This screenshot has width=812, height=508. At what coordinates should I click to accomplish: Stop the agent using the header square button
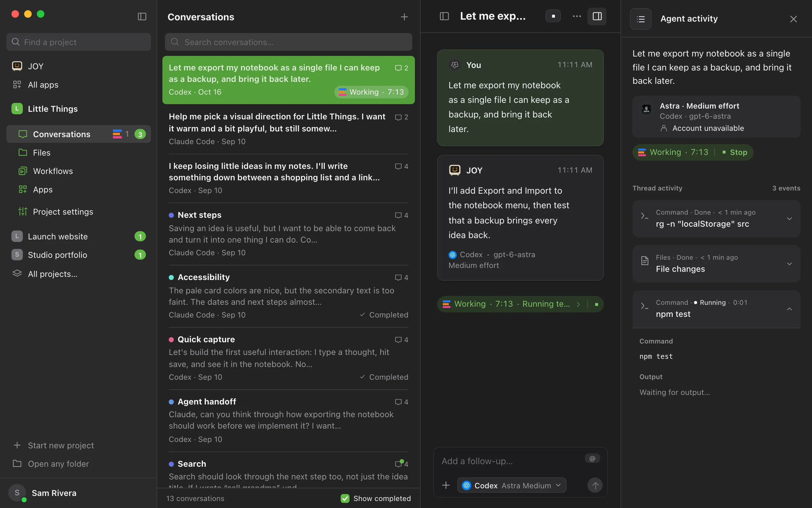pos(553,16)
